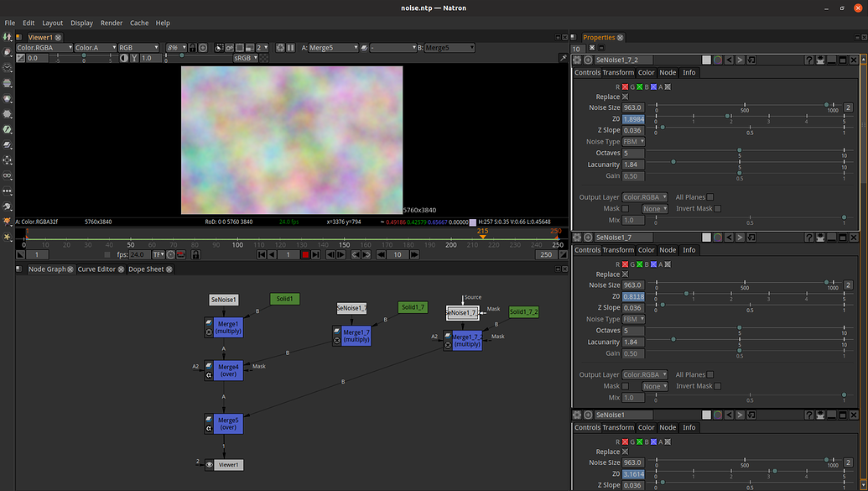The width and height of the screenshot is (868, 491).
Task: Refresh the viewer using the green refresh icon
Action: coord(280,49)
